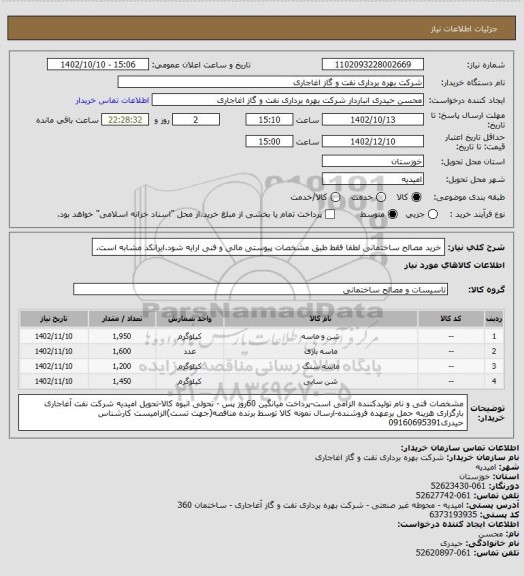Viewport: 524px width, 576px height.
Task: Click the price validity time 15:00
Action: (269, 141)
